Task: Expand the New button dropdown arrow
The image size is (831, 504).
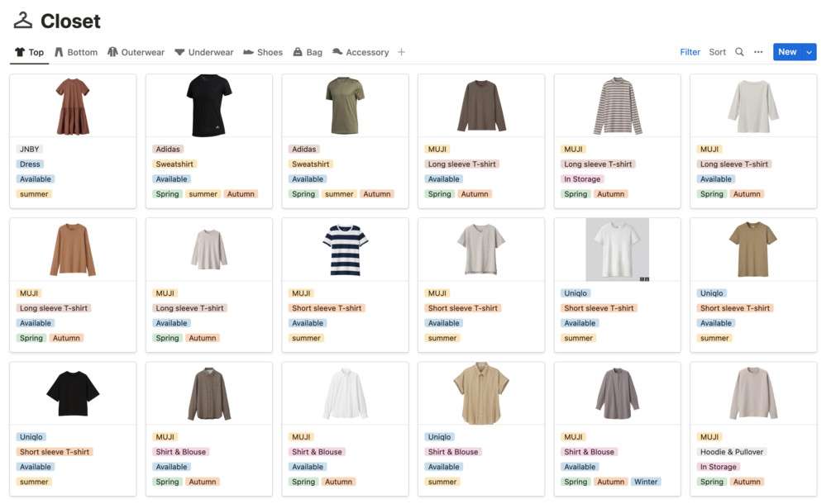Action: pyautogui.click(x=810, y=52)
